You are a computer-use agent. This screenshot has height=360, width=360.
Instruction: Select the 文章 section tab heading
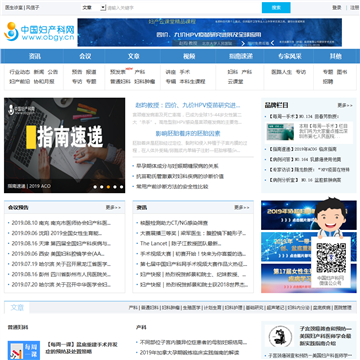17,307
